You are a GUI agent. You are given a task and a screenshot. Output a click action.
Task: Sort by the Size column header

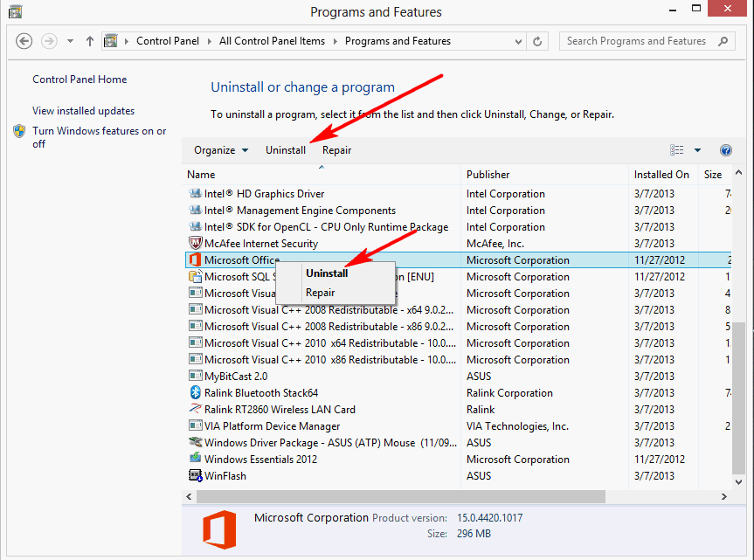click(714, 175)
